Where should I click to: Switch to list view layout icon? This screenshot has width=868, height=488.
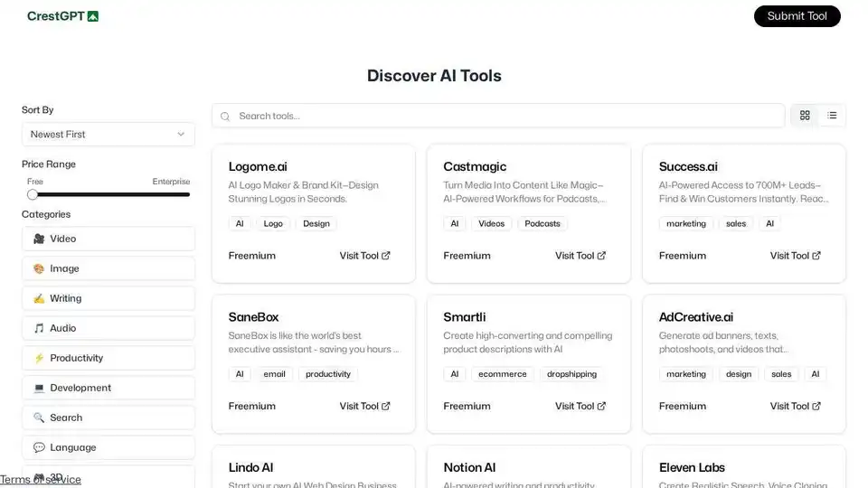coord(832,115)
